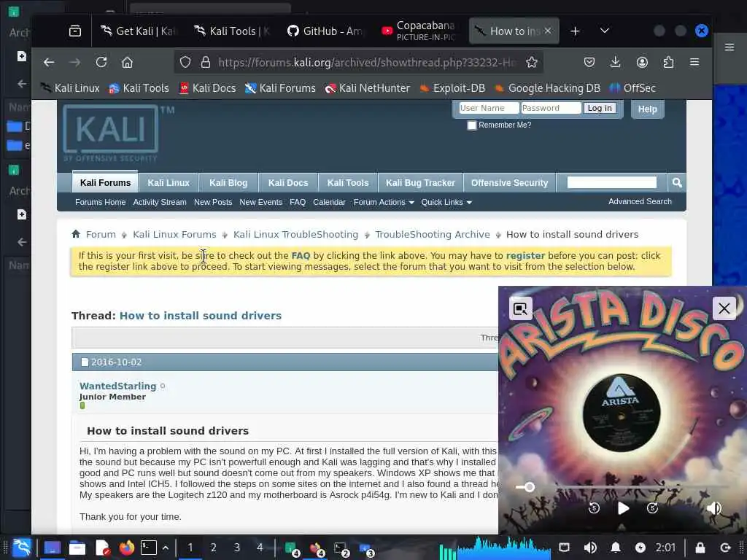The height and width of the screenshot is (560, 747).
Task: Click the video seek slider handle
Action: 530,487
